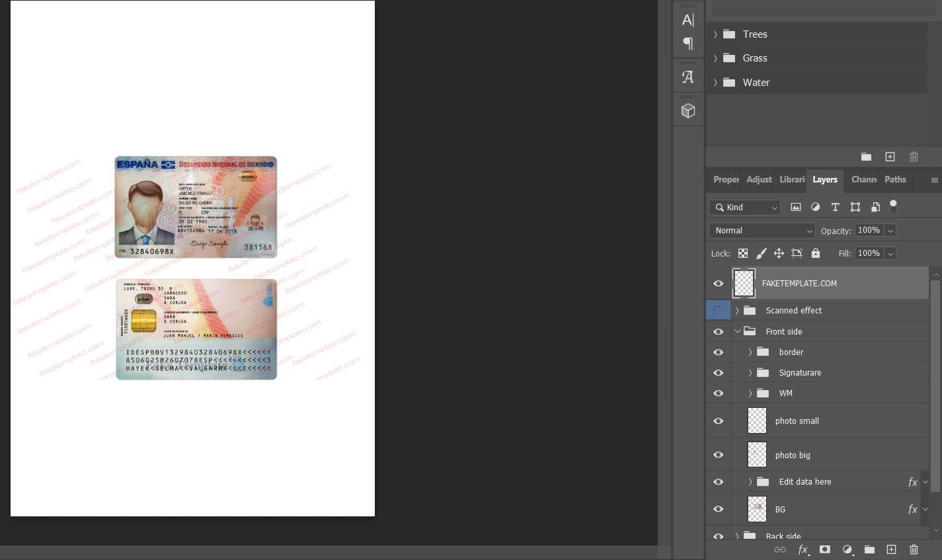Select the Lock transparent pixels icon

point(743,253)
